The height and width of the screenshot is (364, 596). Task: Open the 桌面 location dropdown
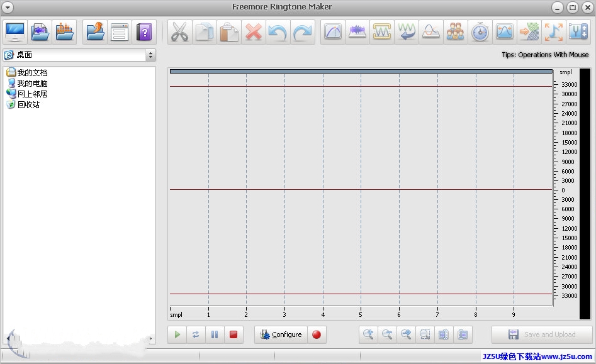coord(150,55)
